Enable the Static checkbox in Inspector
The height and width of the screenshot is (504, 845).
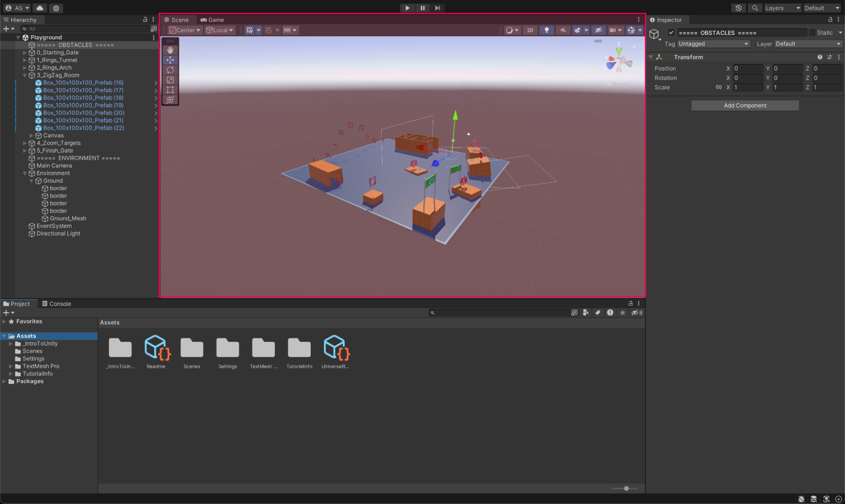(812, 33)
